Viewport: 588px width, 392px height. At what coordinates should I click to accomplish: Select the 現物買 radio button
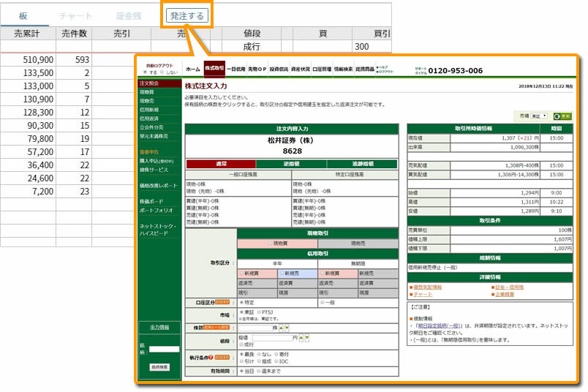[271, 244]
